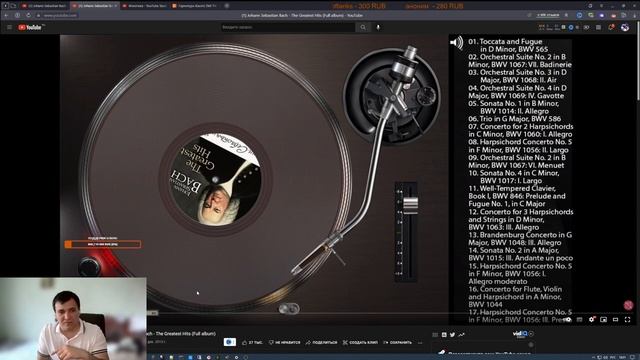
Task: Switch to the fourth tab with orange icon
Action: point(194,6)
